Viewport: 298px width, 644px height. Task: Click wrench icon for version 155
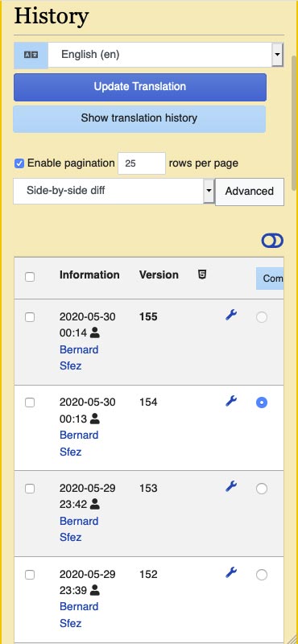pyautogui.click(x=231, y=316)
